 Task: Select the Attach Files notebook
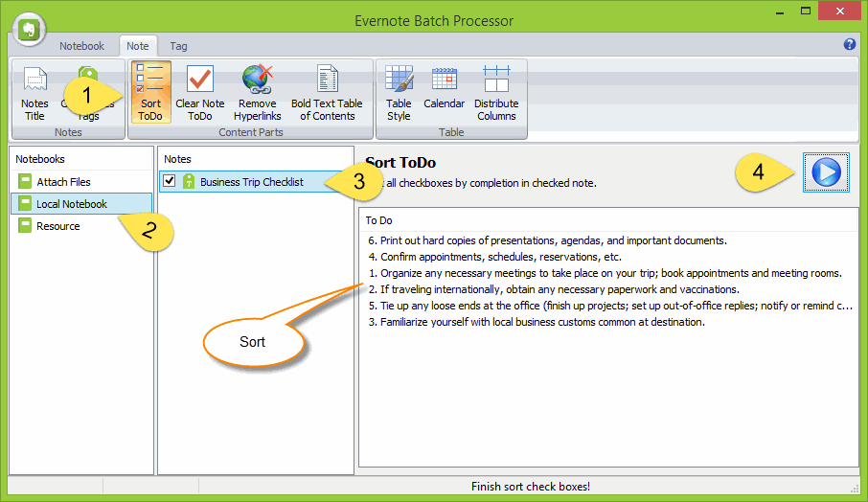(80, 181)
